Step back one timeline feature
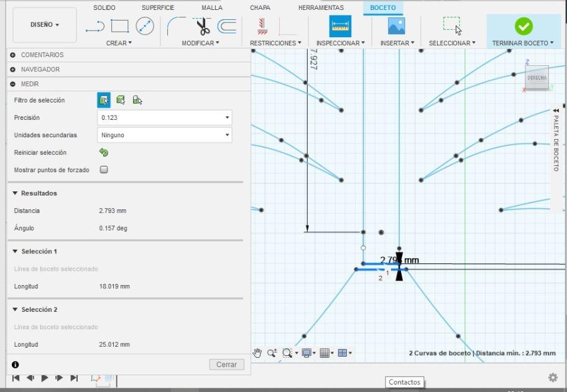 click(x=30, y=378)
